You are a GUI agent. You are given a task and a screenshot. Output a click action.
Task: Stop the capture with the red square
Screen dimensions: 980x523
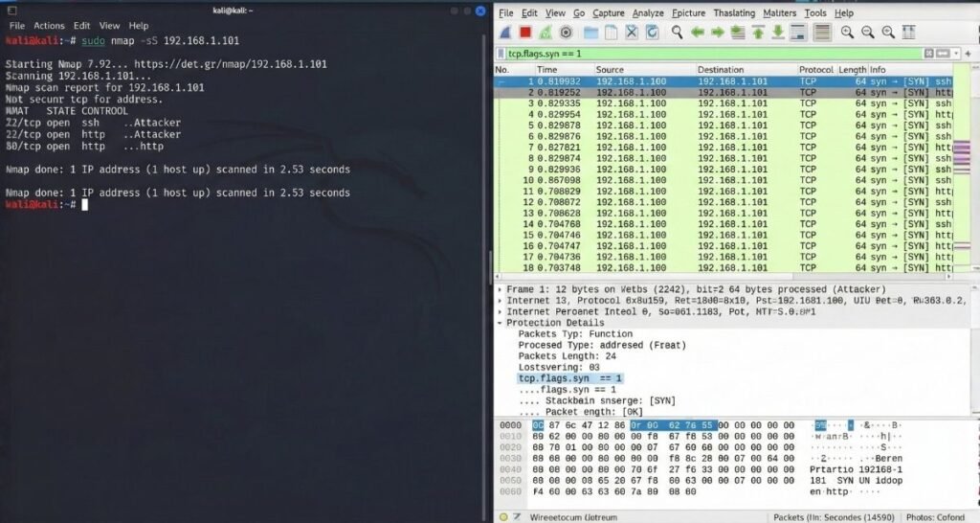(525, 33)
